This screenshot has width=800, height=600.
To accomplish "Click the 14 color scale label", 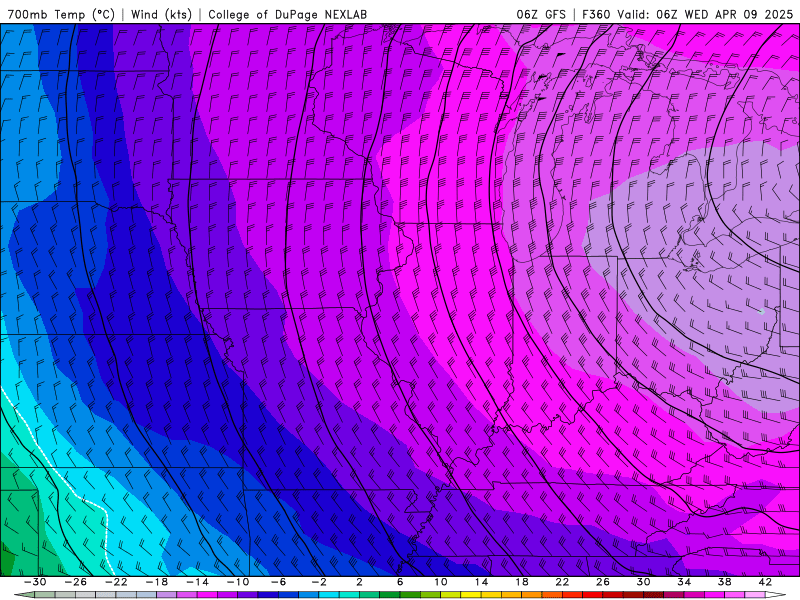I will pos(481,582).
